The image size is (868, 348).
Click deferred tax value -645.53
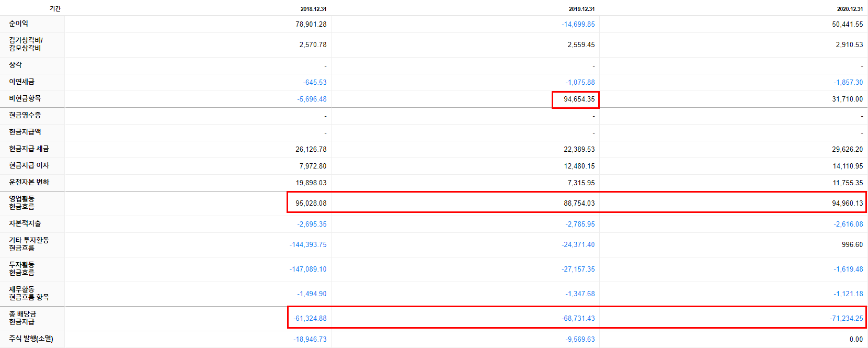point(314,82)
